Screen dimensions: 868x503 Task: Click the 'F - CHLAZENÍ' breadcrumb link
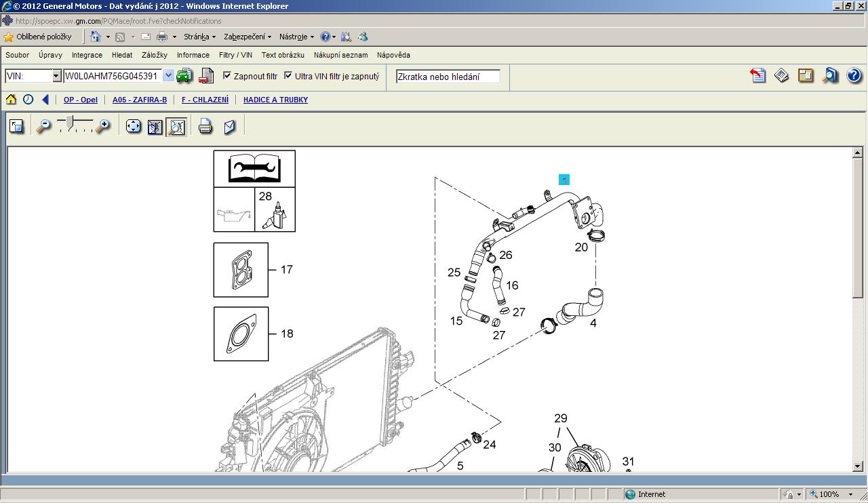(205, 100)
